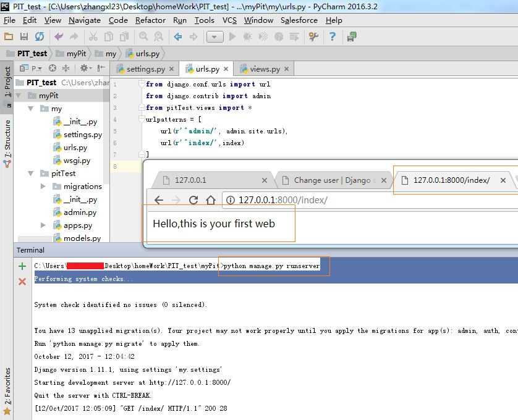Click the browser Reload button
The image size is (518, 420).
(x=193, y=199)
